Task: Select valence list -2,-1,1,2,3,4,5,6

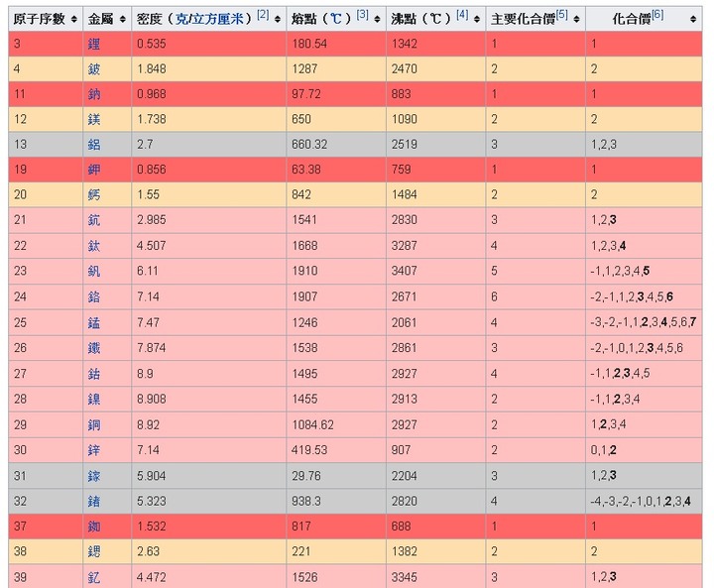Action: 632,296
